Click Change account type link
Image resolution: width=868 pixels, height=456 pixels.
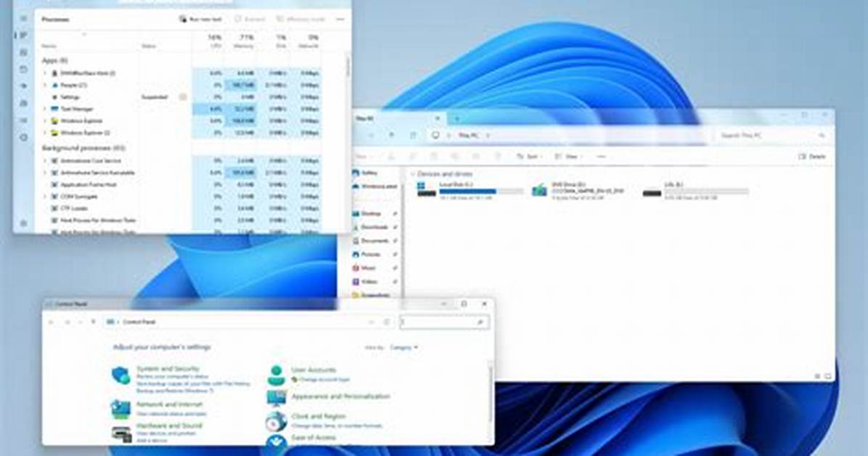(324, 380)
